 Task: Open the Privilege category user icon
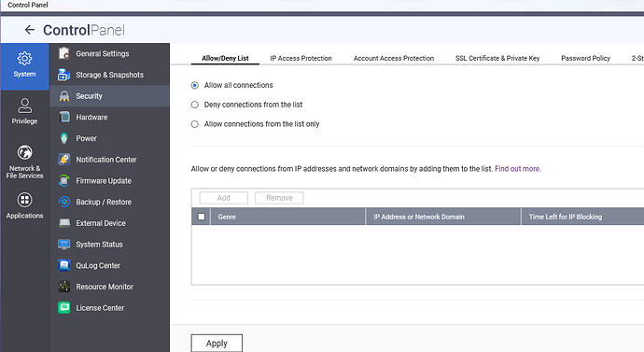tap(24, 106)
